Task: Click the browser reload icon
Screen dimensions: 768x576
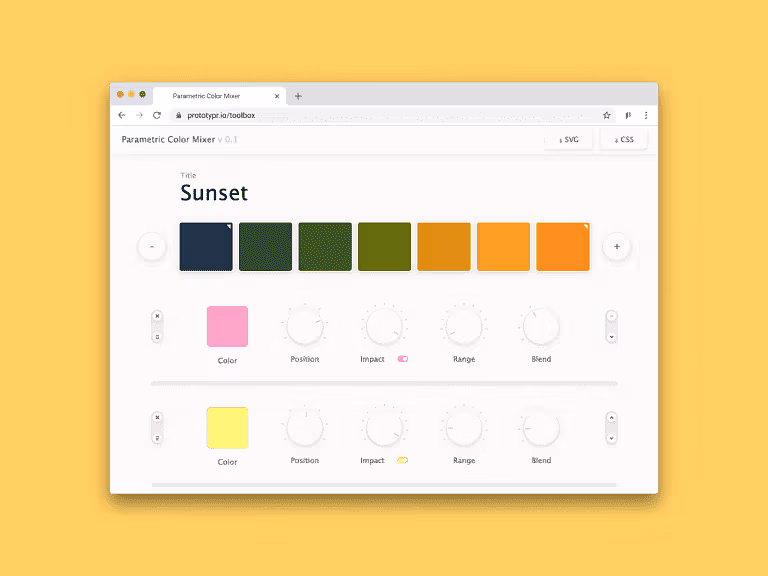Action: [157, 115]
